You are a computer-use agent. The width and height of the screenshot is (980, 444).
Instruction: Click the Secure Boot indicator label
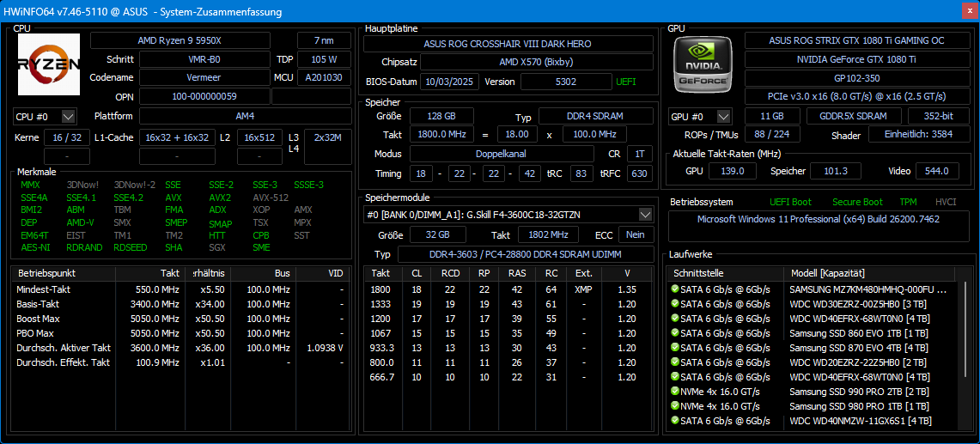coord(857,203)
